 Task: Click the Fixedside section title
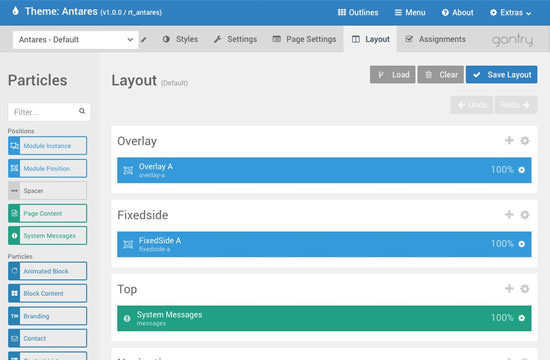click(x=142, y=215)
